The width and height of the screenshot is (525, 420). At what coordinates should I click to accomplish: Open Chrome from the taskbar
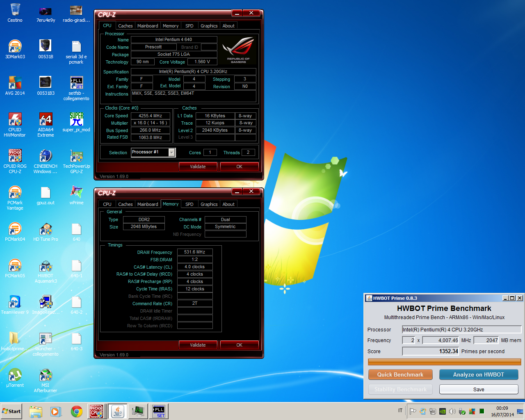[x=76, y=411]
